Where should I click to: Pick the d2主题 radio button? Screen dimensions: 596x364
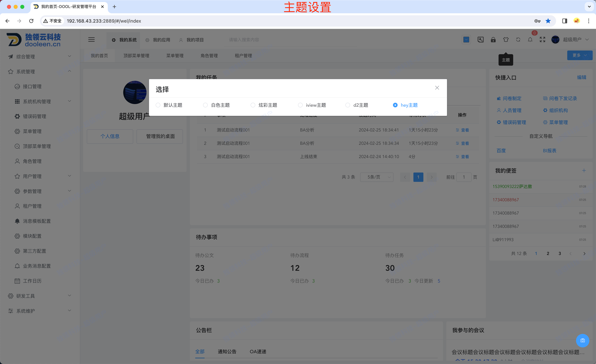pyautogui.click(x=357, y=105)
